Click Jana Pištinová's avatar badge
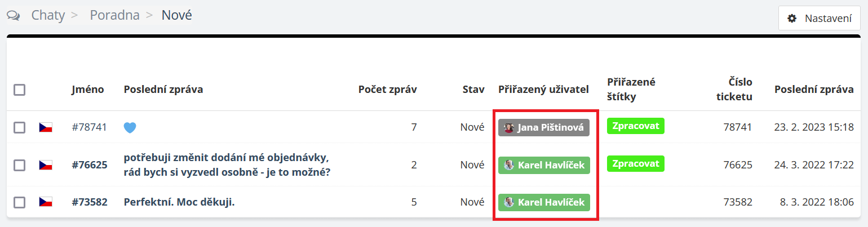Screen dimensions: 868x227 click(x=543, y=128)
